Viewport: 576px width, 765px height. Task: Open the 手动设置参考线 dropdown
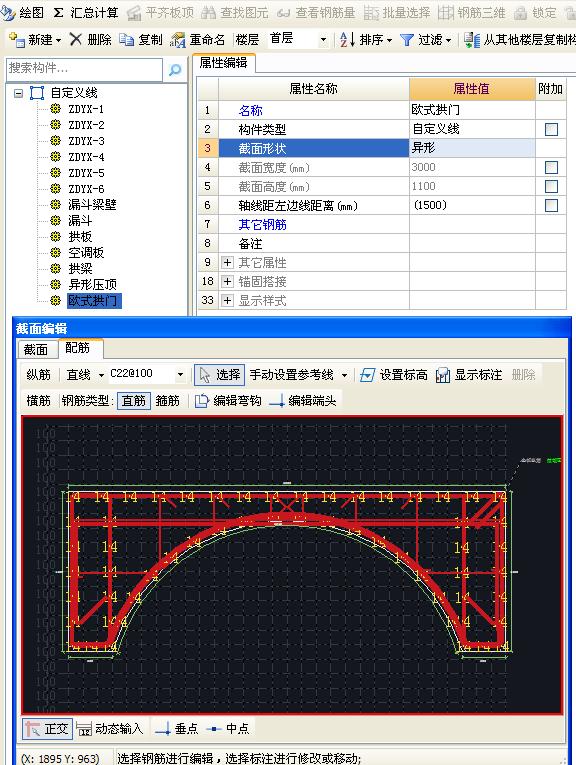click(344, 375)
